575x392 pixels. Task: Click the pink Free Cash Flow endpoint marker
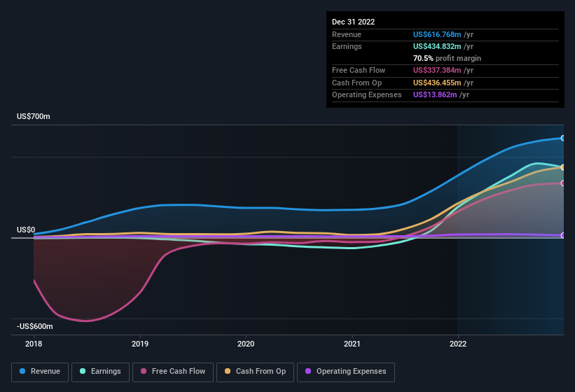coord(563,183)
